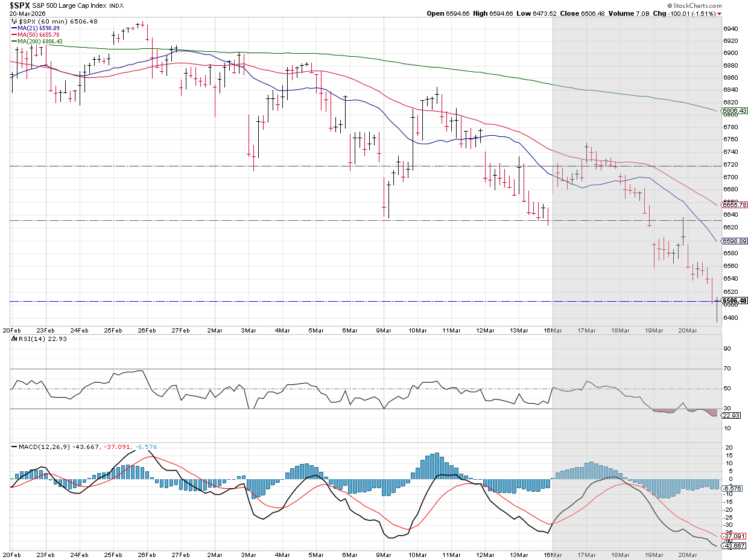This screenshot has width=748, height=560.
Task: Click the 6655.78 MA(50) axis tag
Action: (x=734, y=205)
